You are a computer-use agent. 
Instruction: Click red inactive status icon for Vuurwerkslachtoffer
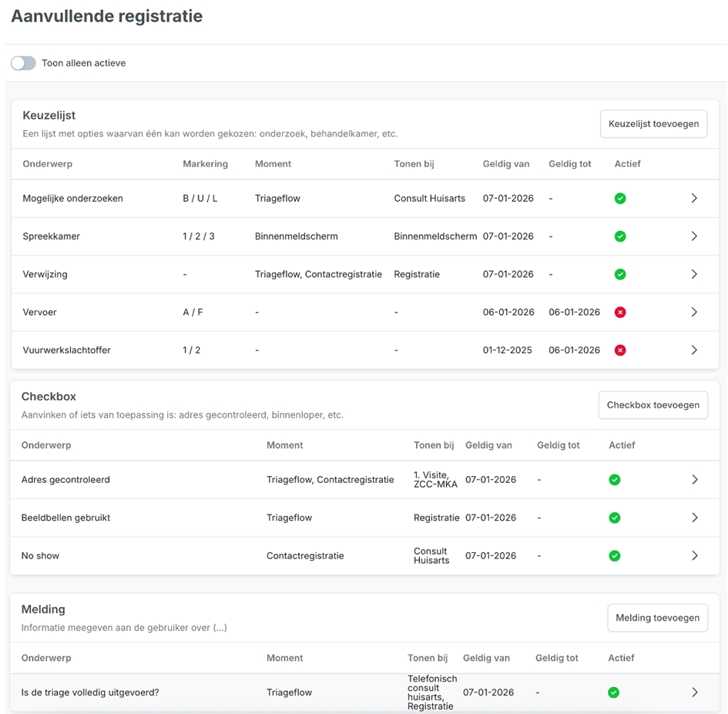click(x=620, y=350)
